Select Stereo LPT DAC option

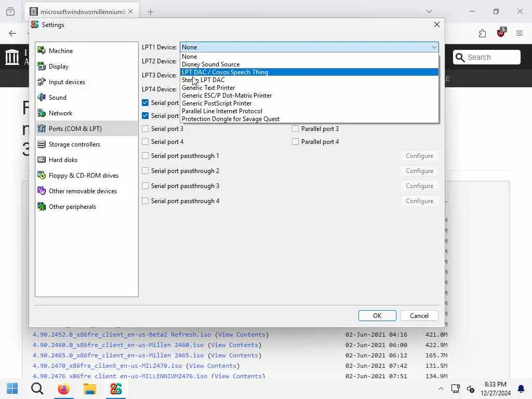click(309, 80)
